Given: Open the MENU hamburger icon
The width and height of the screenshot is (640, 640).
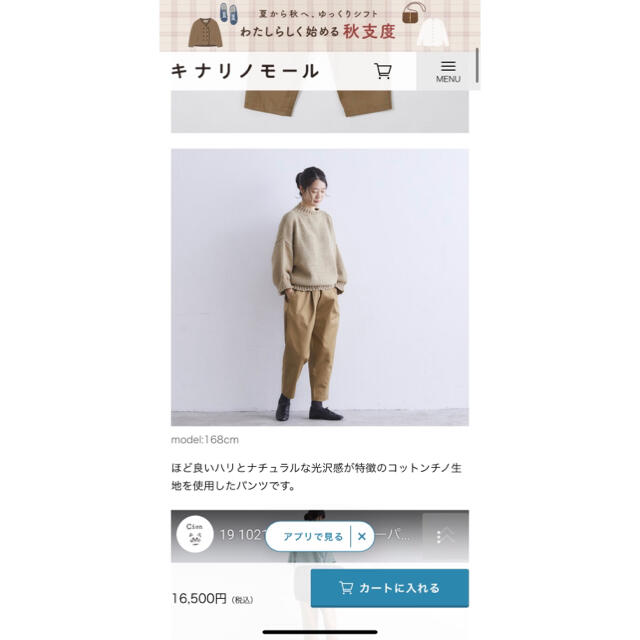Looking at the screenshot, I should [448, 71].
